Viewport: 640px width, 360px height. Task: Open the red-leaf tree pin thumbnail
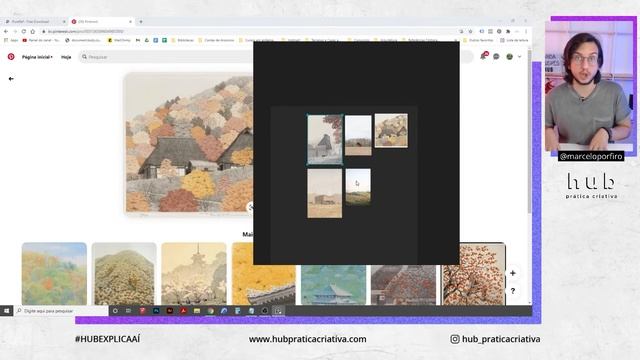[473, 273]
